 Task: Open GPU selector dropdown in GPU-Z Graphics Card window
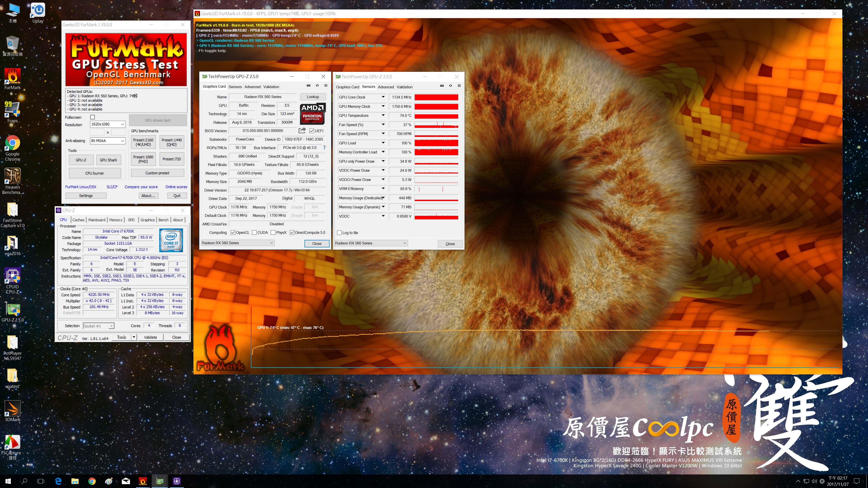(x=237, y=243)
